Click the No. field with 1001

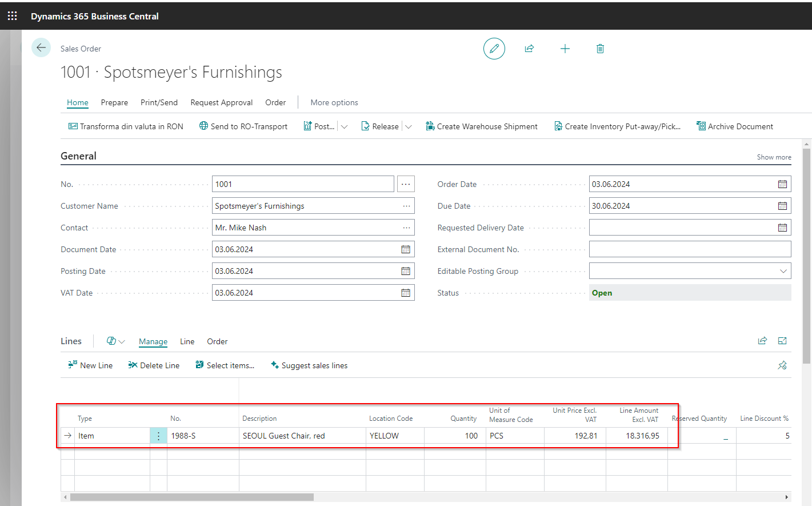pos(303,184)
